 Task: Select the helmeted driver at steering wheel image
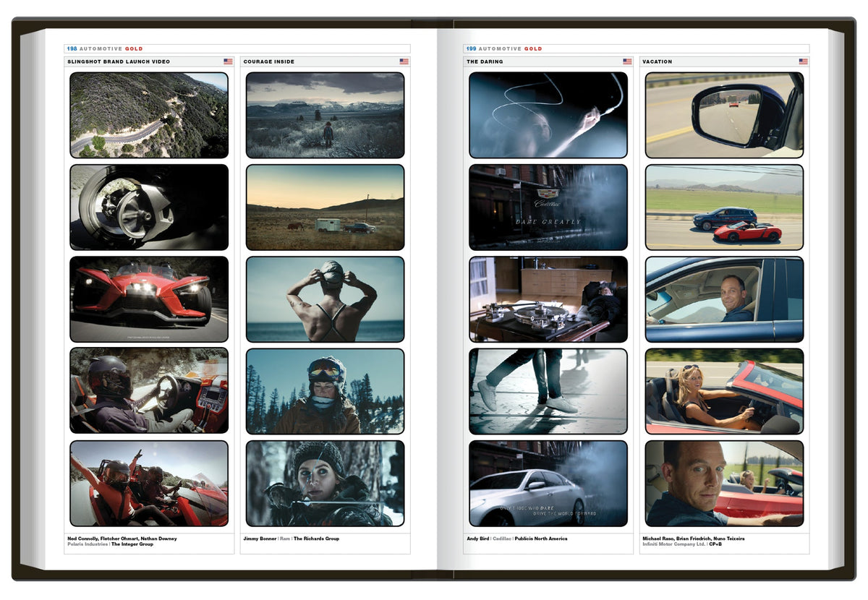[149, 391]
